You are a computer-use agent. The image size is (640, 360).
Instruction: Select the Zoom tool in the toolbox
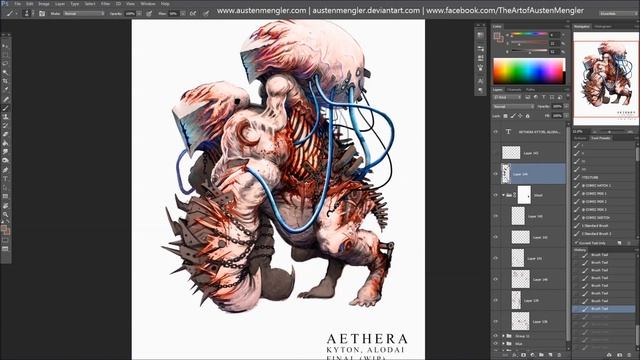[x=5, y=214]
